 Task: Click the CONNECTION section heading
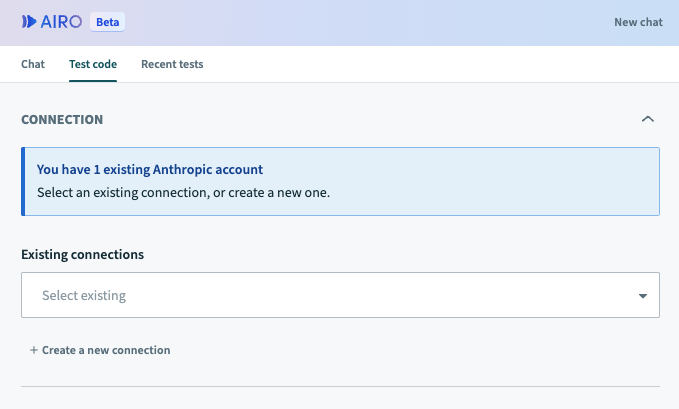(62, 119)
